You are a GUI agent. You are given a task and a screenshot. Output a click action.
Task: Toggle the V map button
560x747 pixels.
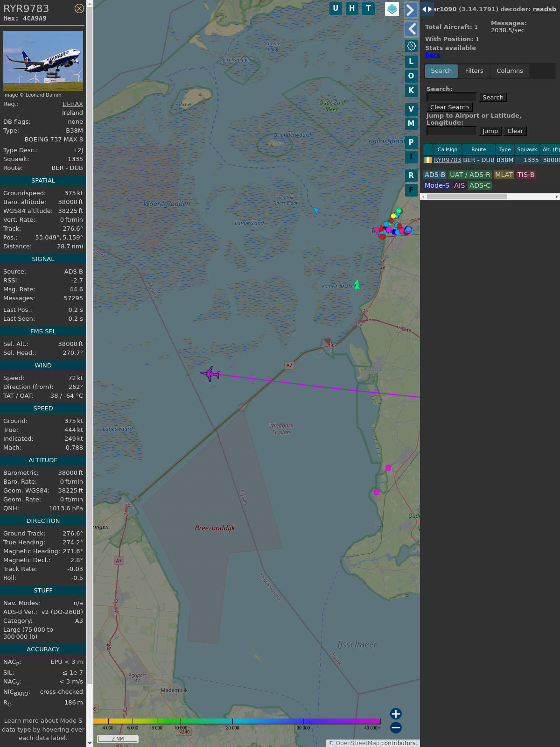tap(411, 109)
